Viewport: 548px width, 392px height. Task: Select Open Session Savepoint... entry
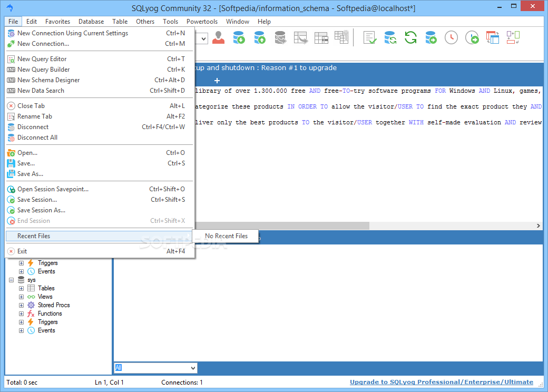100,189
